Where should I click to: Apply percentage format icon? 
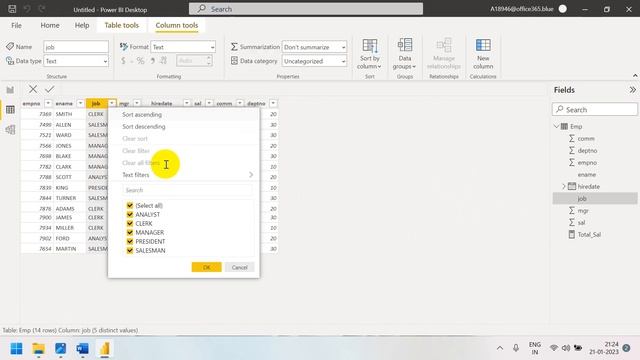click(x=141, y=61)
